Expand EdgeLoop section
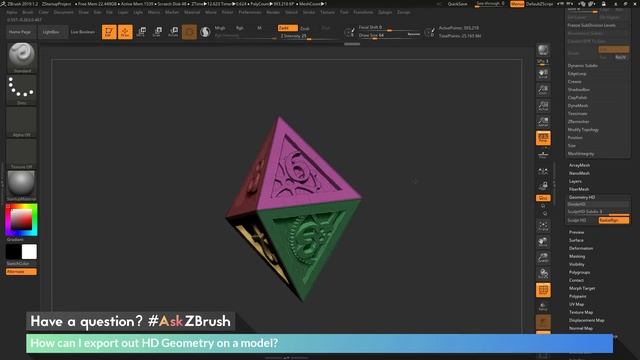Image resolution: width=640 pixels, height=360 pixels. tap(577, 74)
